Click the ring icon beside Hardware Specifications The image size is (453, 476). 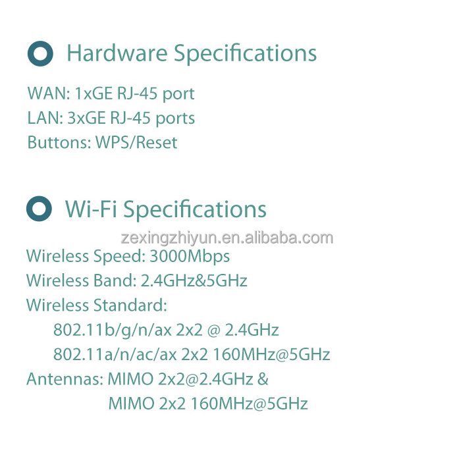pyautogui.click(x=40, y=54)
